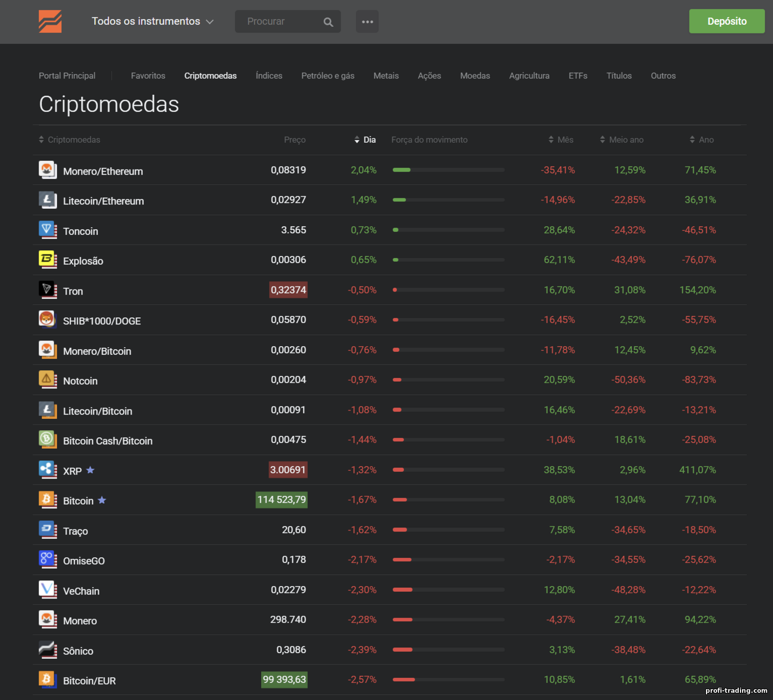Screen dimensions: 773x700
Task: Click the Bitcoin Cash/Bitcoin coin icon
Action: [48, 439]
